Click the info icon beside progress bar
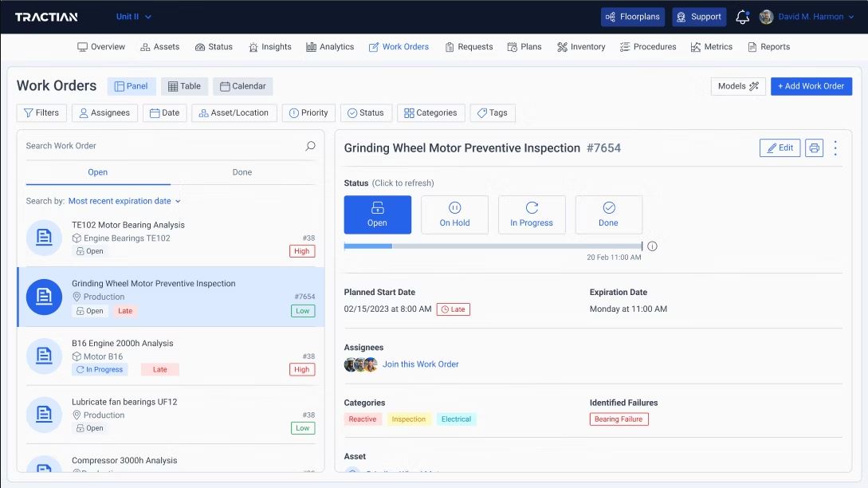 (x=652, y=246)
